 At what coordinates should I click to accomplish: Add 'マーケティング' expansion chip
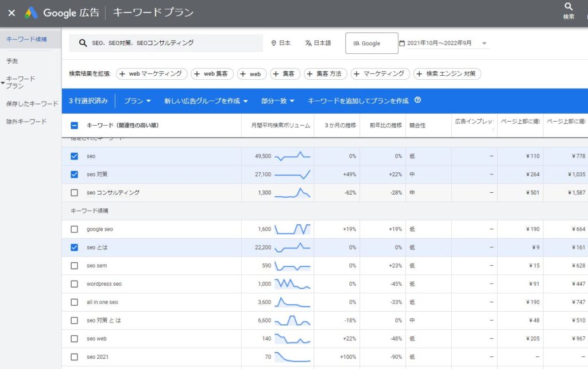380,74
